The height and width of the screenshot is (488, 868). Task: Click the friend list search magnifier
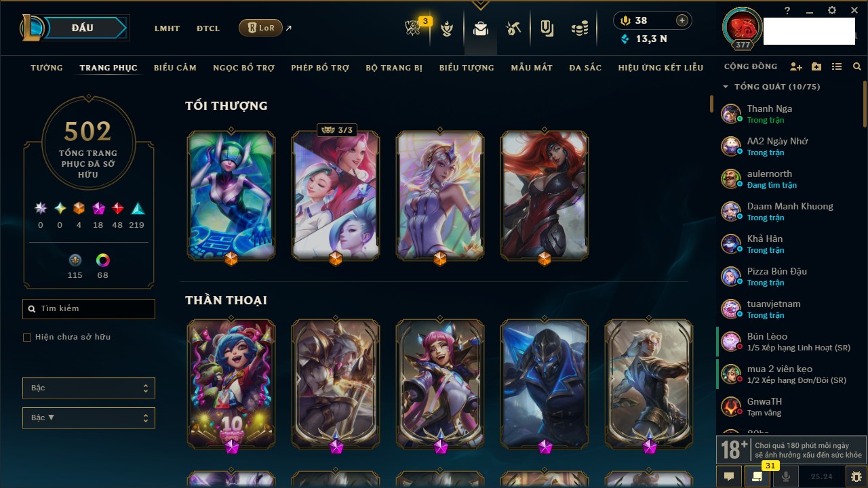point(857,67)
